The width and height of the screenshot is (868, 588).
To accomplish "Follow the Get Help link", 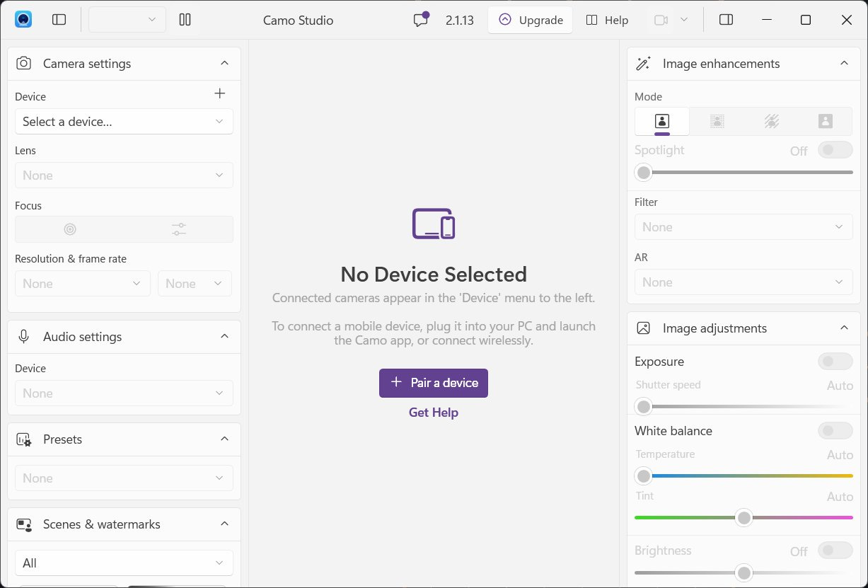I will [434, 413].
